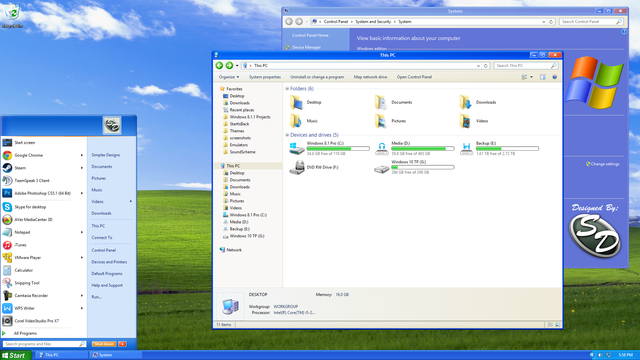Open the DVD RW Drive (F:)
This screenshot has width=640, height=360.
(x=314, y=167)
